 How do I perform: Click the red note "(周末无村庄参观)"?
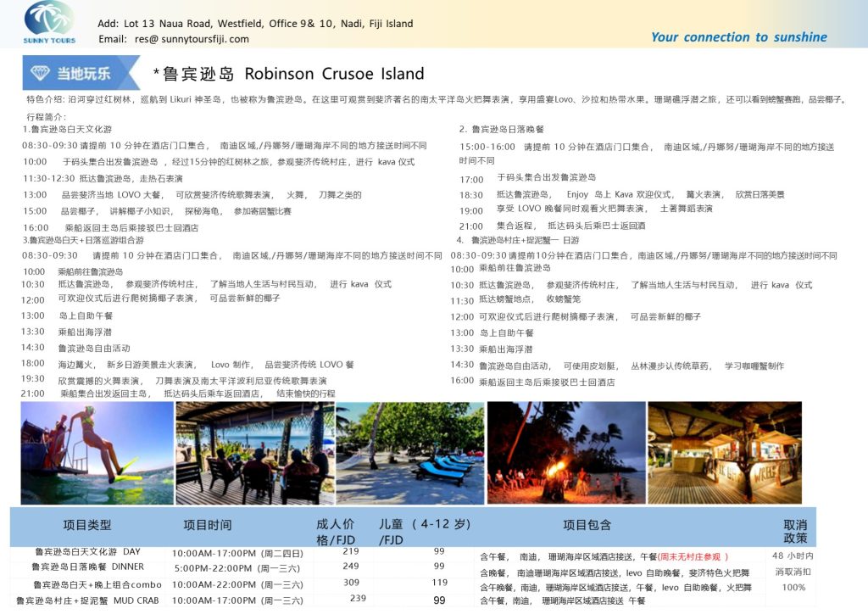click(x=693, y=557)
